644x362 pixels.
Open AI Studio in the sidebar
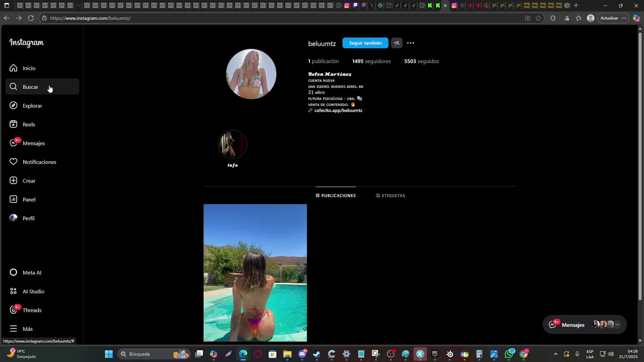42,291
